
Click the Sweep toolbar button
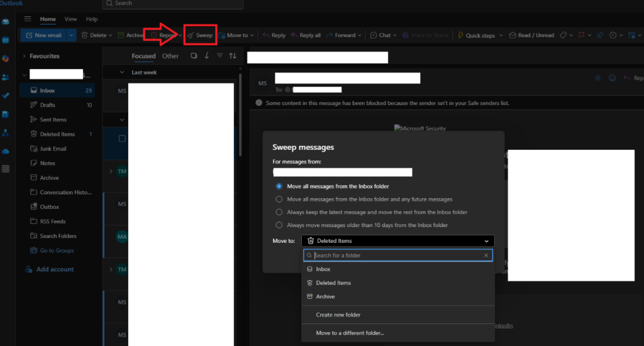click(x=200, y=35)
